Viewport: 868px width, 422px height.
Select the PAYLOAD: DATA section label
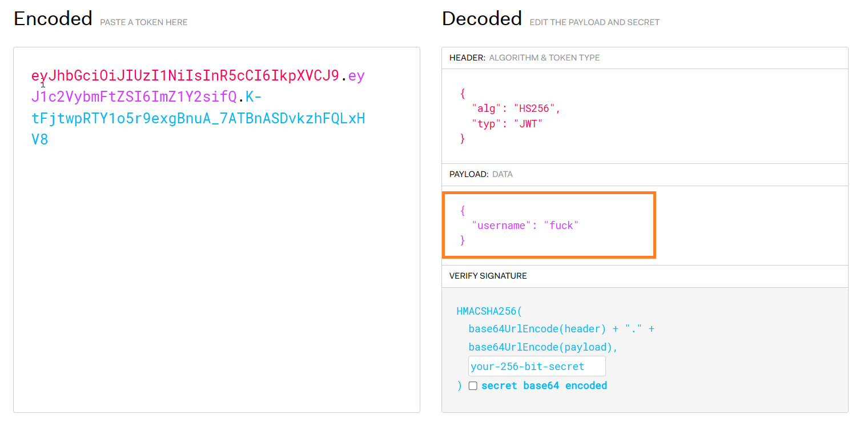tap(481, 174)
